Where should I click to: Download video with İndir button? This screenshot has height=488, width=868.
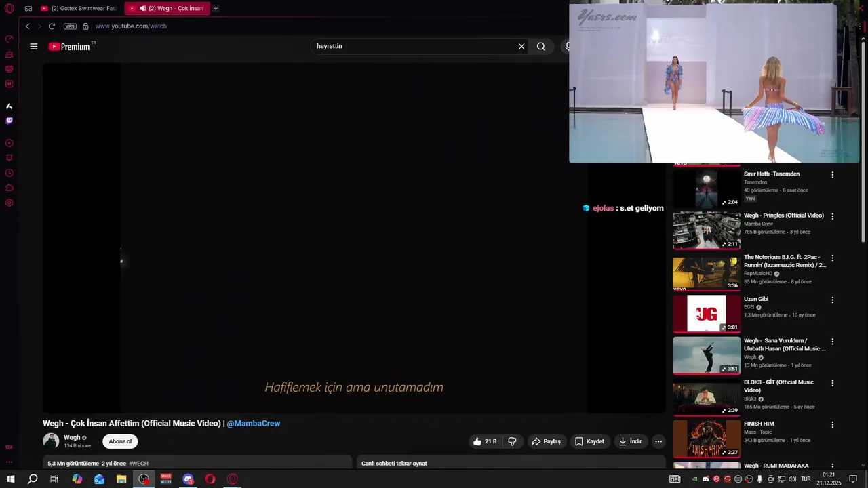(630, 441)
